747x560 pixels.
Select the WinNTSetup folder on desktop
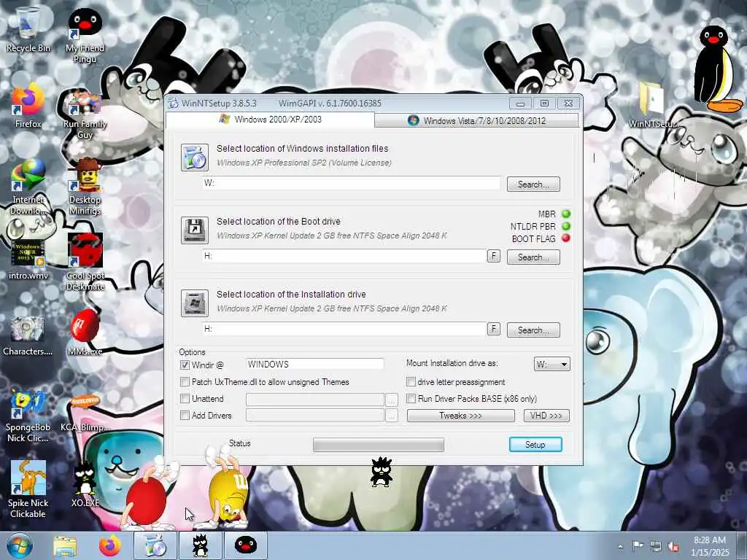tap(651, 105)
